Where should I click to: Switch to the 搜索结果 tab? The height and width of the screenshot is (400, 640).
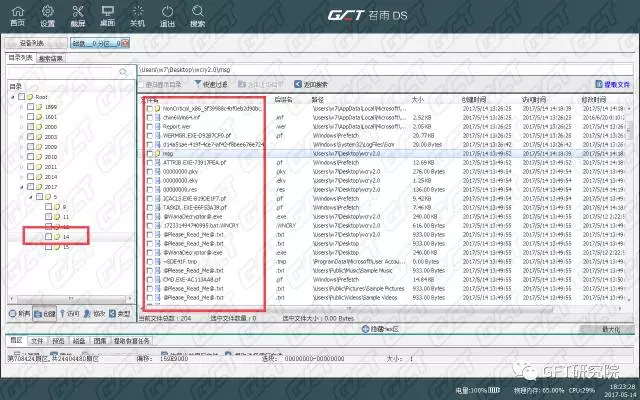[51, 59]
